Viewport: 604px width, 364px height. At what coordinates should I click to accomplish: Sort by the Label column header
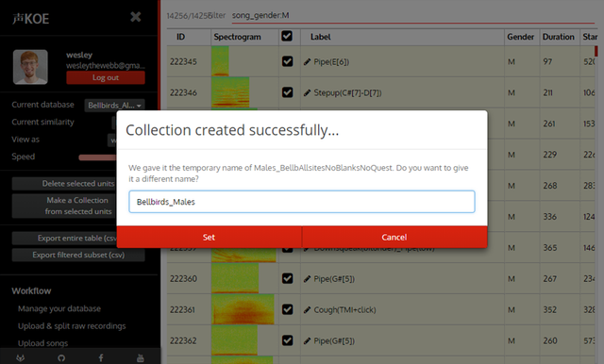(x=321, y=37)
